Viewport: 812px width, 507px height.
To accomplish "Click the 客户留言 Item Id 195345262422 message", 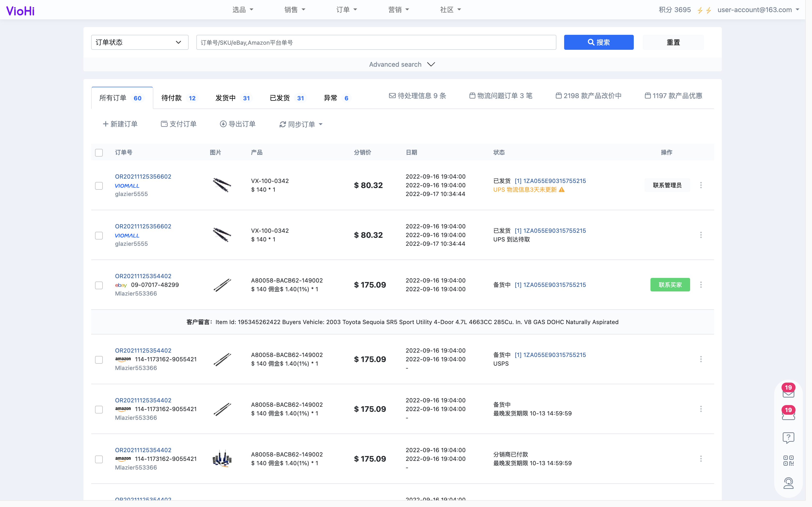I will pyautogui.click(x=402, y=322).
